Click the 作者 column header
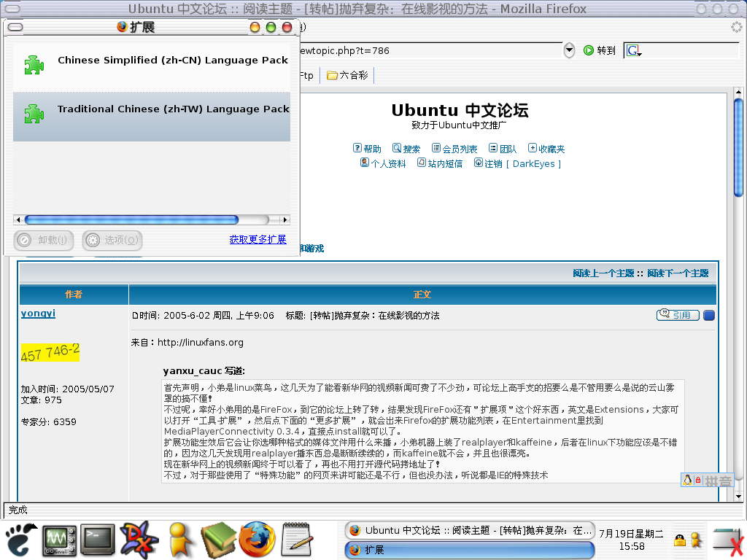 point(74,295)
